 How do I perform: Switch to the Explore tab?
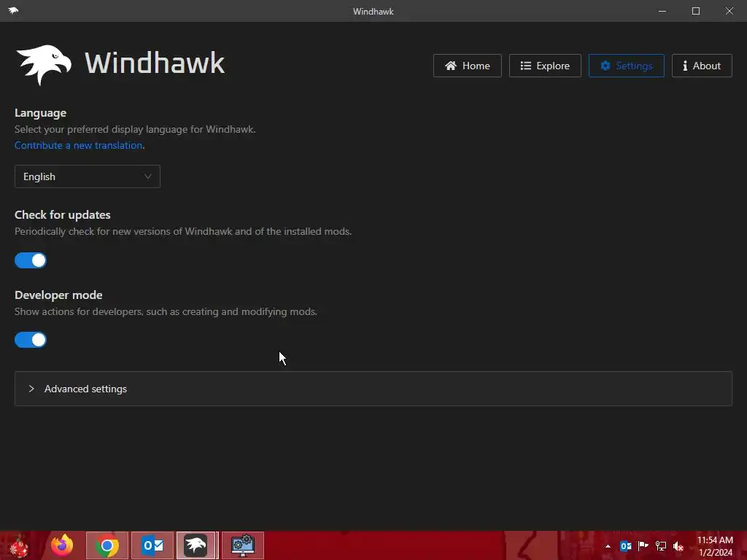pyautogui.click(x=544, y=66)
